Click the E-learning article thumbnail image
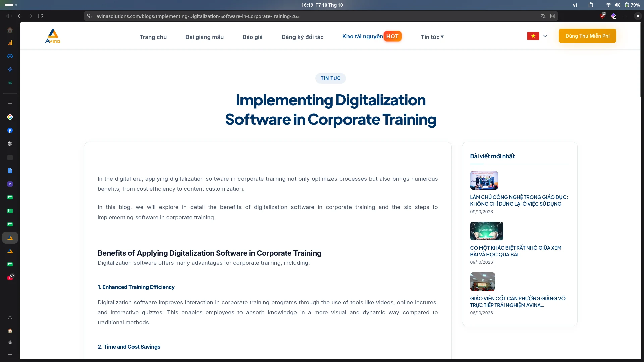 [487, 231]
